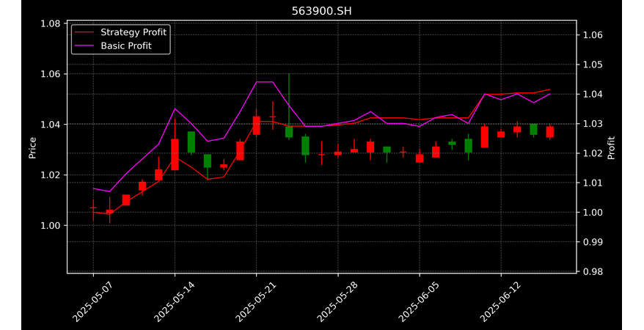Click the 1.00 tick on the Profit axis
The width and height of the screenshot is (644, 330).
(x=593, y=213)
